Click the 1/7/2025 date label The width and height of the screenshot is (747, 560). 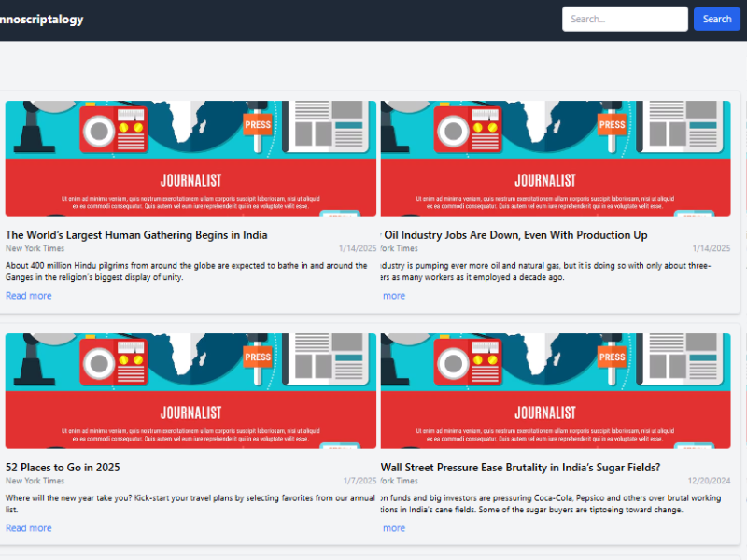pyautogui.click(x=359, y=482)
